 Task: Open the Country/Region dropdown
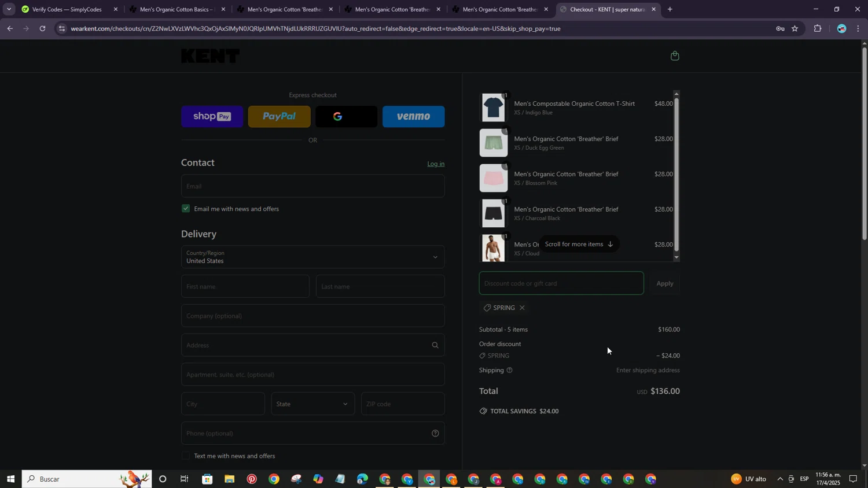312,257
